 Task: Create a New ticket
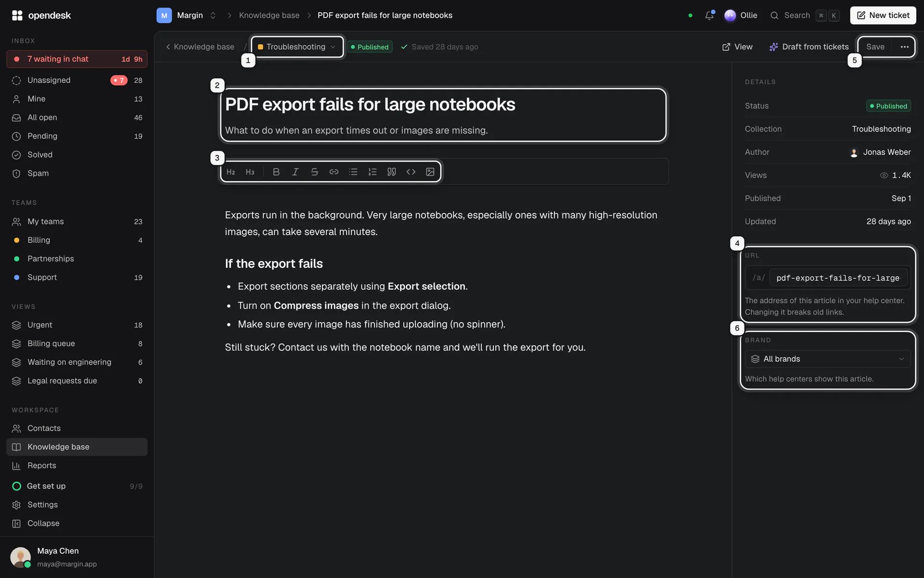coord(883,15)
